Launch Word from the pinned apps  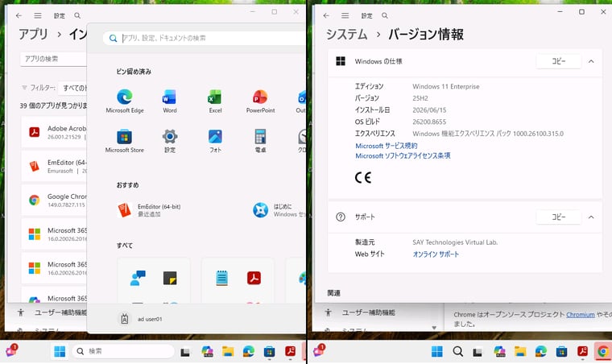[x=169, y=101]
